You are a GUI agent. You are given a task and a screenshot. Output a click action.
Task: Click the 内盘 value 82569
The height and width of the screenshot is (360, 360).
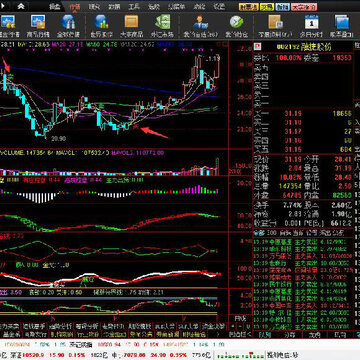coord(342,195)
